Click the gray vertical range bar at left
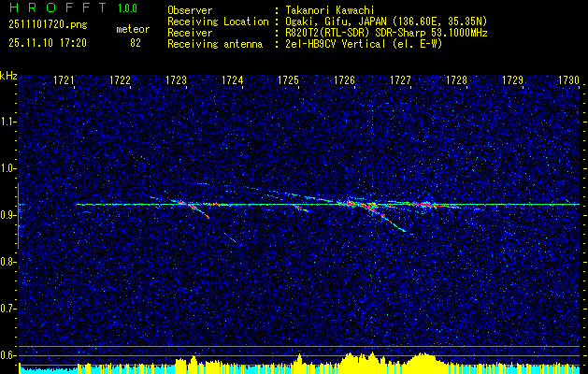The image size is (588, 374). coord(19,216)
